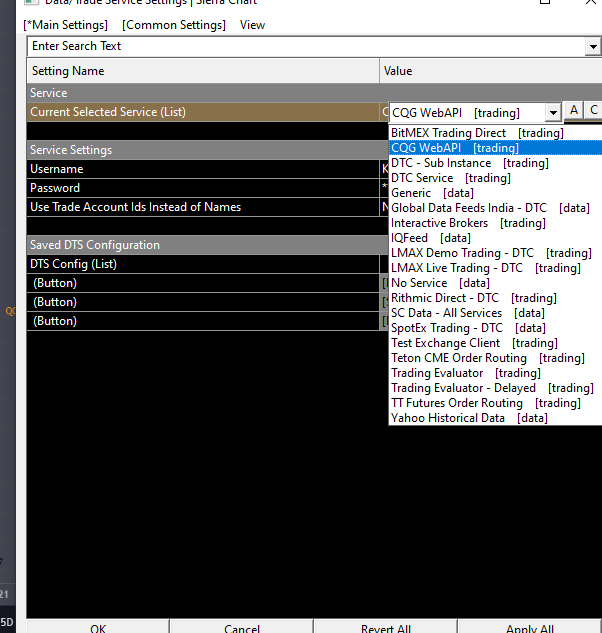Select SpotEx Trading - DTC

[495, 328]
